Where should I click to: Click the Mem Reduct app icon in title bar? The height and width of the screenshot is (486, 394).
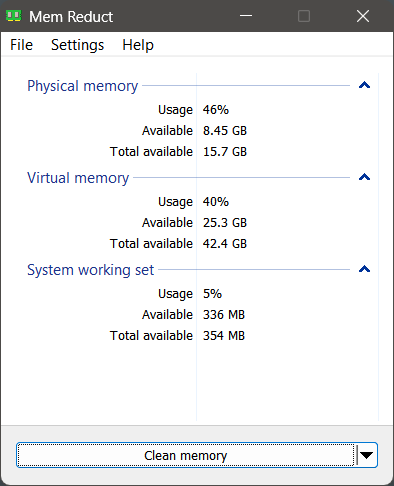click(14, 16)
